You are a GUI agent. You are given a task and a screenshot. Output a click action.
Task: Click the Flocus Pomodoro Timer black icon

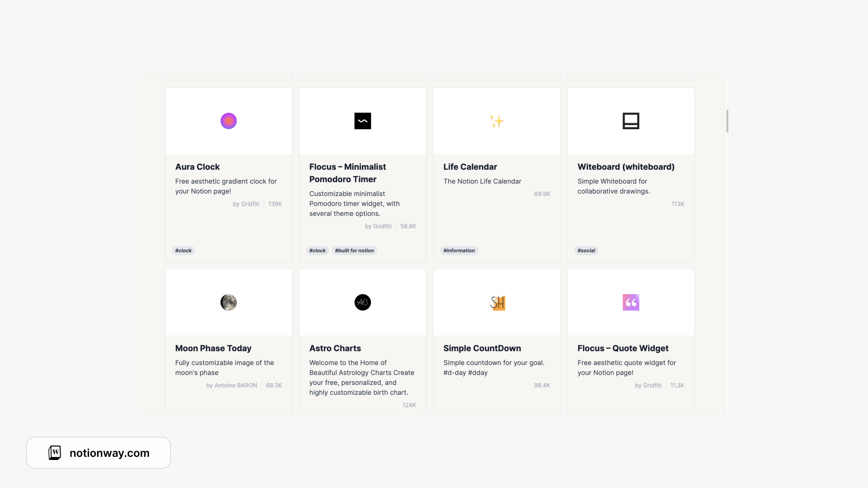[x=363, y=121]
